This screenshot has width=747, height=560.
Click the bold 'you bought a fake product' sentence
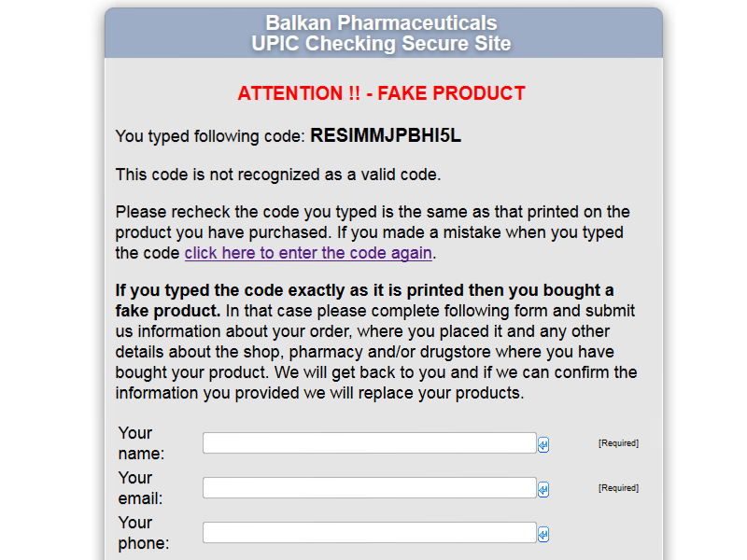coord(364,291)
